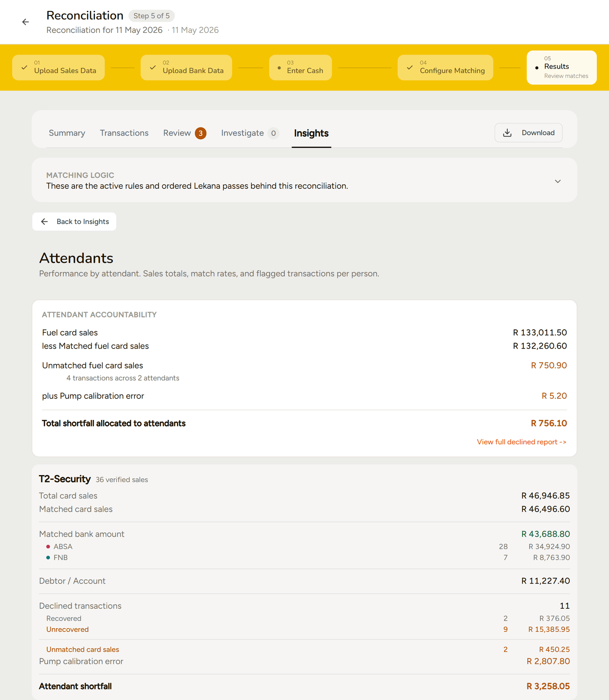Click Unmatched fuel card sales R 750.90
The image size is (609, 700).
coord(549,365)
